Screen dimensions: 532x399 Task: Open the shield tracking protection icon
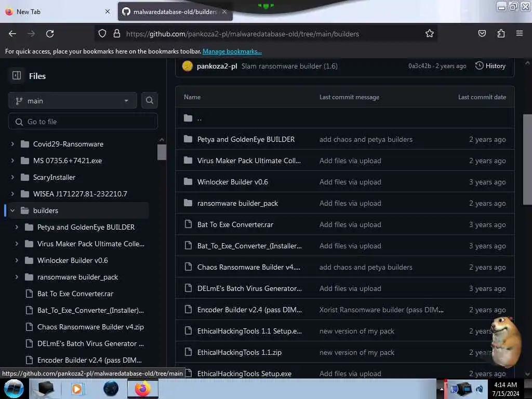coord(102,34)
